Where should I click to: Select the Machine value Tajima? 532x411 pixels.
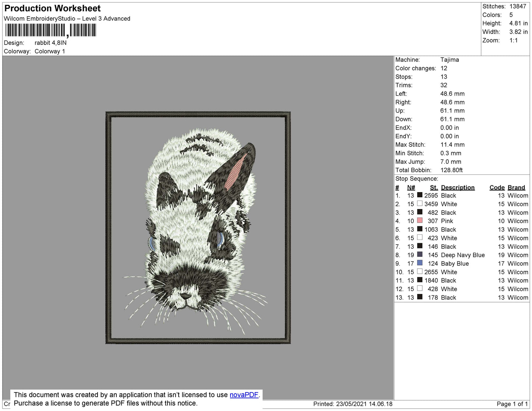point(450,60)
